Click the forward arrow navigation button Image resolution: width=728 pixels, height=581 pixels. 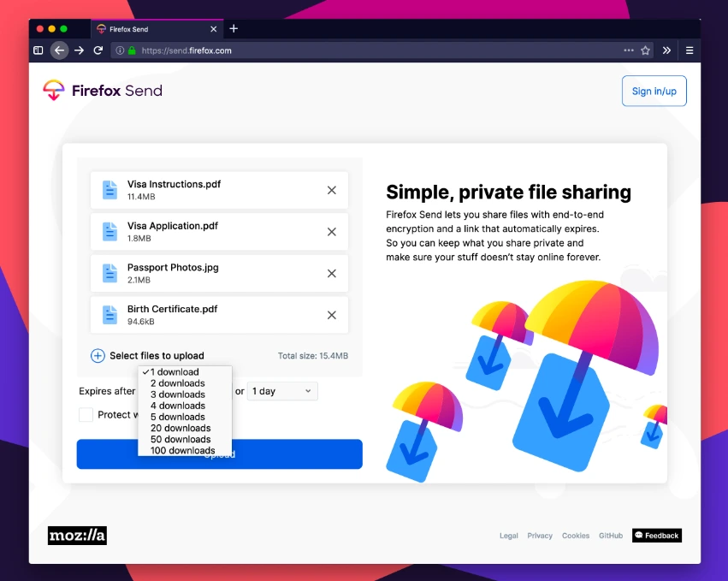pyautogui.click(x=79, y=50)
